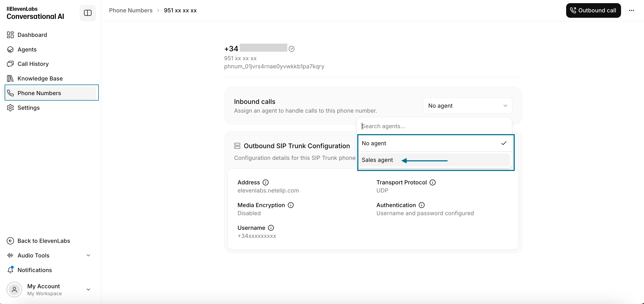Click the 951 xx xx xx breadcrumb
644x304 pixels.
180,10
